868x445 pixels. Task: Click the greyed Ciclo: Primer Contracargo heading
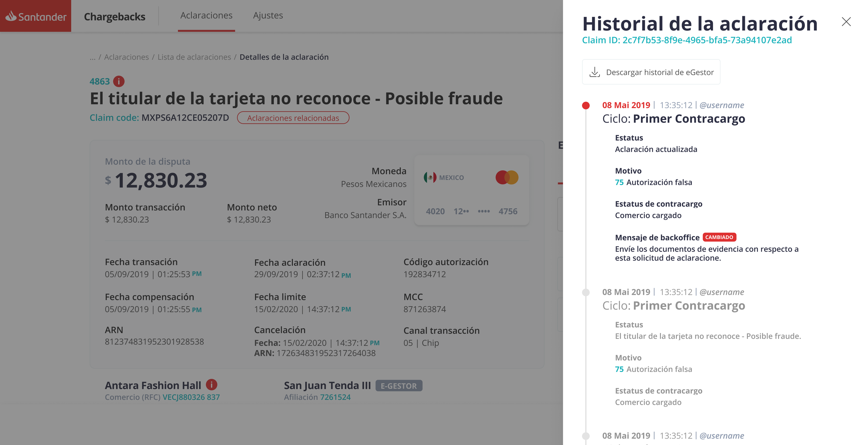coord(674,306)
